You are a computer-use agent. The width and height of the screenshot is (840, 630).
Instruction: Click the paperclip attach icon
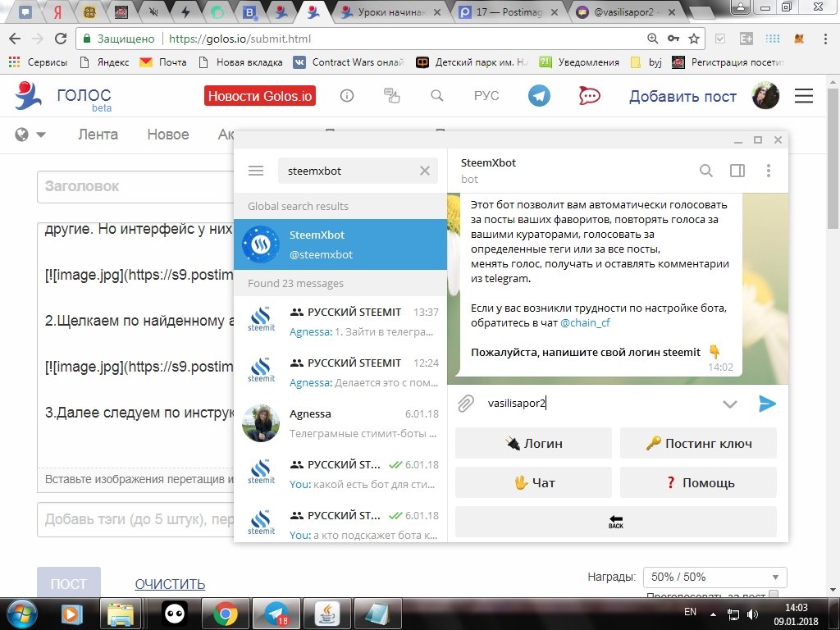tap(466, 404)
